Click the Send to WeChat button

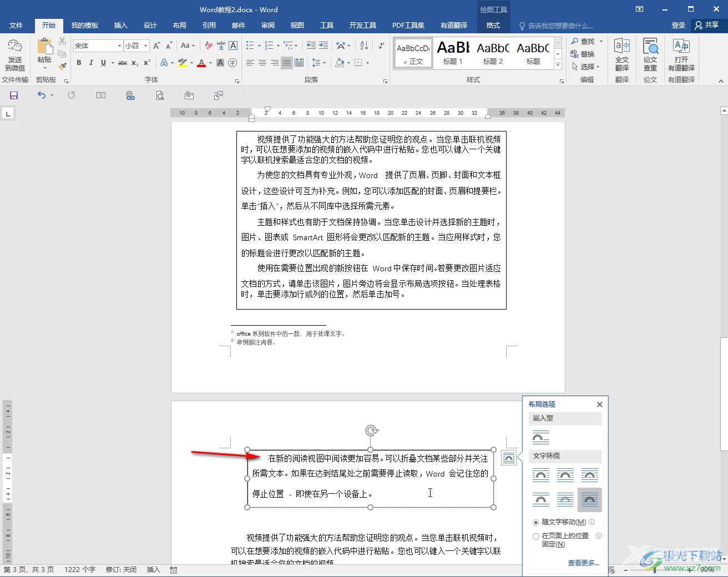click(15, 55)
